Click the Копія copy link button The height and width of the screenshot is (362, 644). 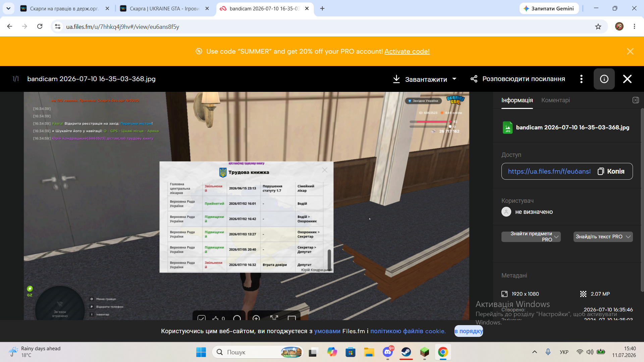(x=611, y=171)
